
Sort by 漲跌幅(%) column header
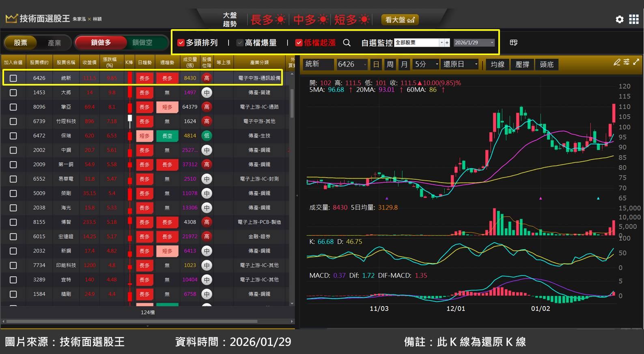[110, 62]
